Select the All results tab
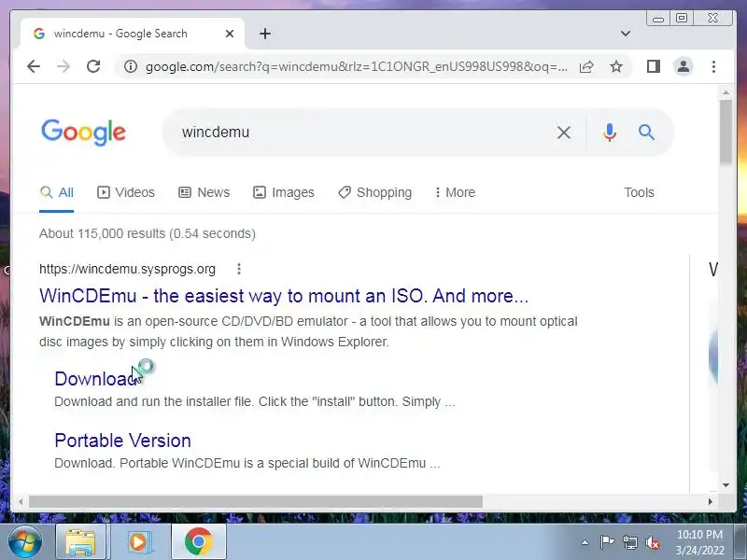This screenshot has height=560, width=747. (x=57, y=192)
